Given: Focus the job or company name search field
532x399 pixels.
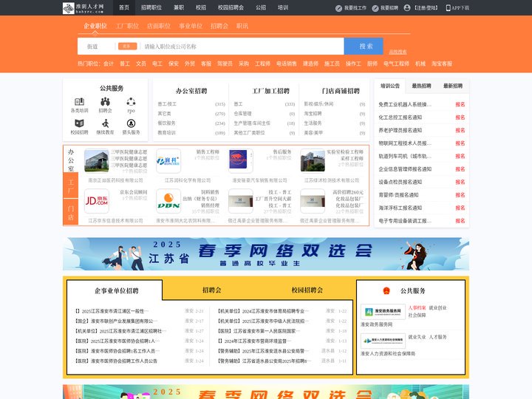Looking at the screenshot, I should point(242,47).
